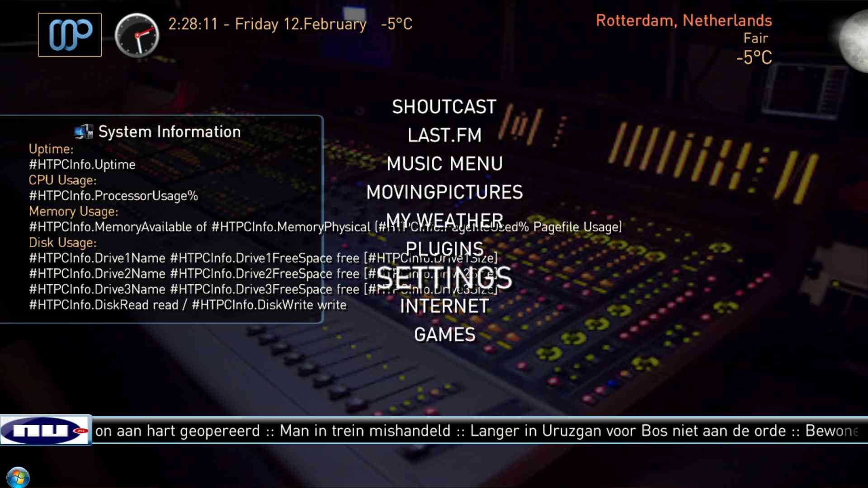The width and height of the screenshot is (868, 488).
Task: Click the Windows Start orb
Action: [x=18, y=478]
